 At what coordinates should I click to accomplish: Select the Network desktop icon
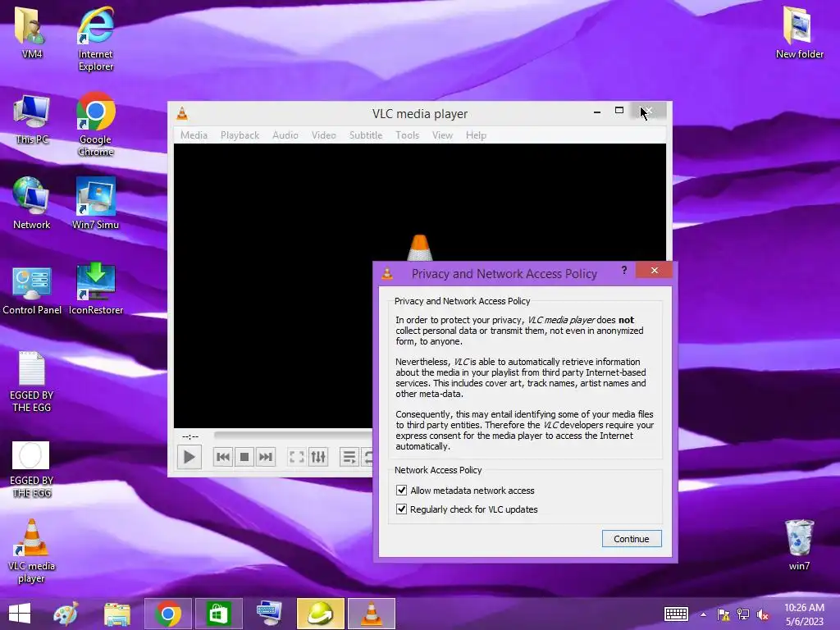pos(32,203)
